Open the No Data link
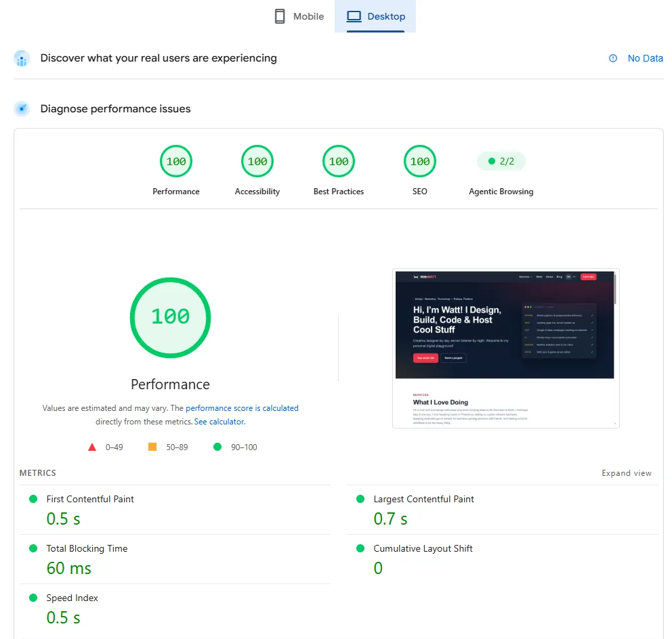672x639 pixels. (x=645, y=58)
